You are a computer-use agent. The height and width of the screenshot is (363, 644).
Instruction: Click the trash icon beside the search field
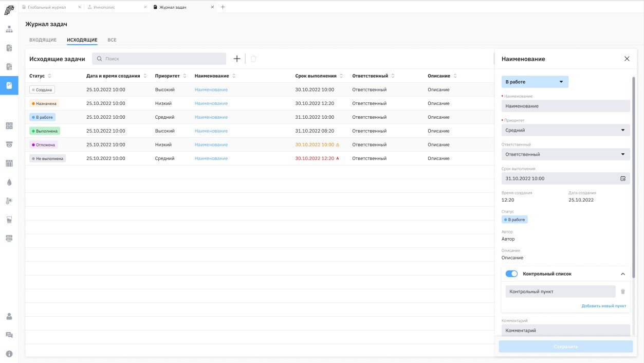253,59
